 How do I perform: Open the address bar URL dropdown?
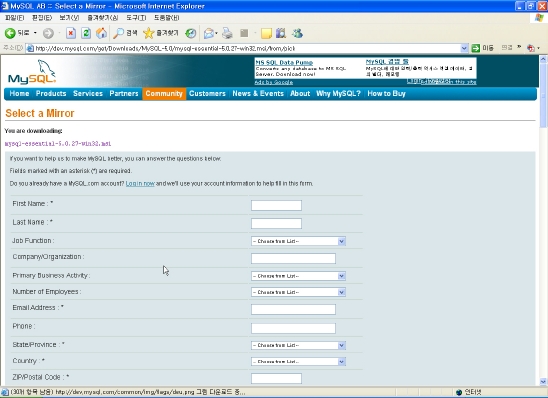tap(464, 48)
